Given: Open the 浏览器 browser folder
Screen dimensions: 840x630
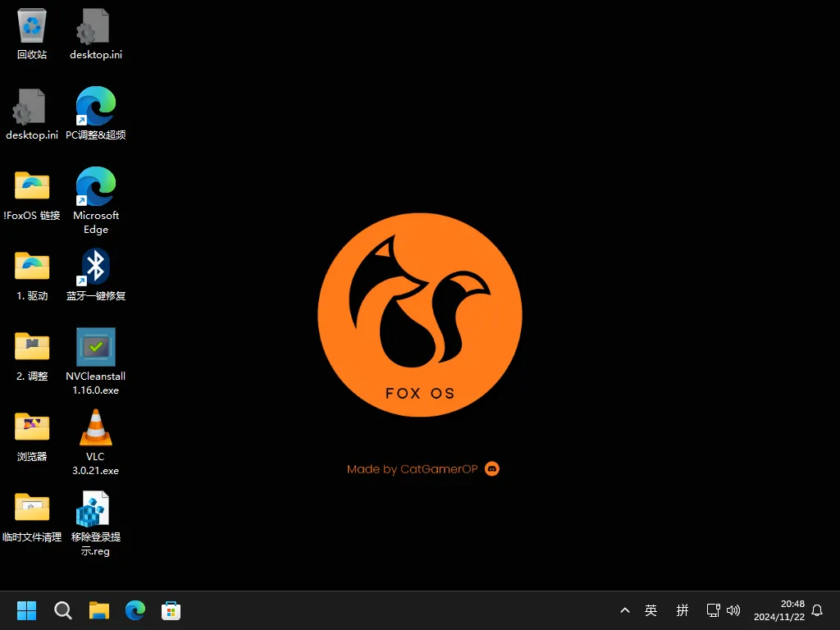Looking at the screenshot, I should [x=31, y=427].
